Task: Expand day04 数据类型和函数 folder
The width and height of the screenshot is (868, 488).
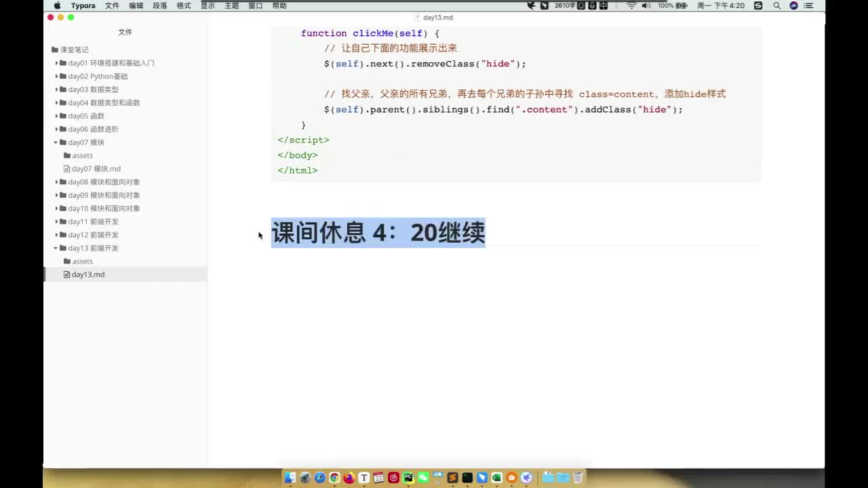Action: [x=57, y=103]
